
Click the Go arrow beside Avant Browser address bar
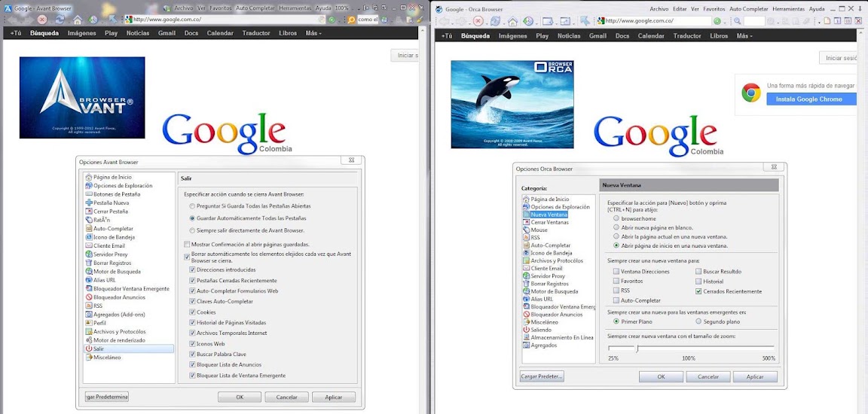click(x=332, y=20)
